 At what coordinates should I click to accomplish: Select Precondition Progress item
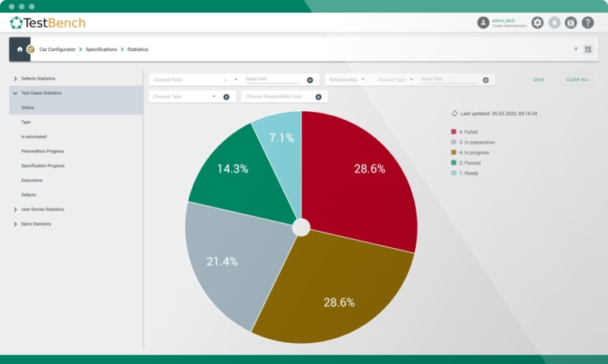tap(42, 151)
